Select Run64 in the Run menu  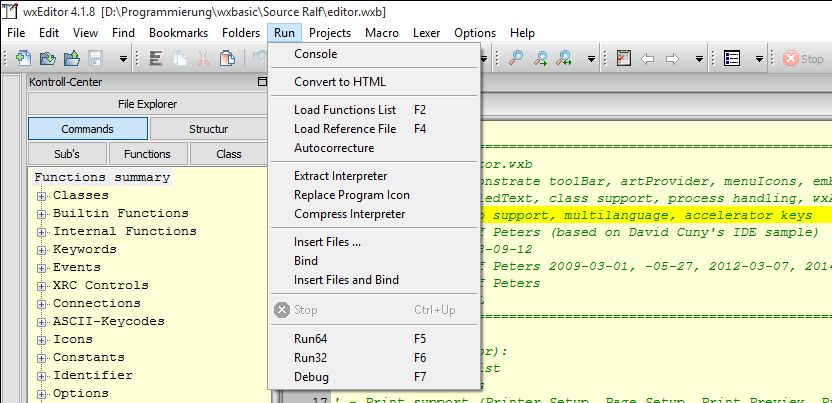(x=310, y=339)
